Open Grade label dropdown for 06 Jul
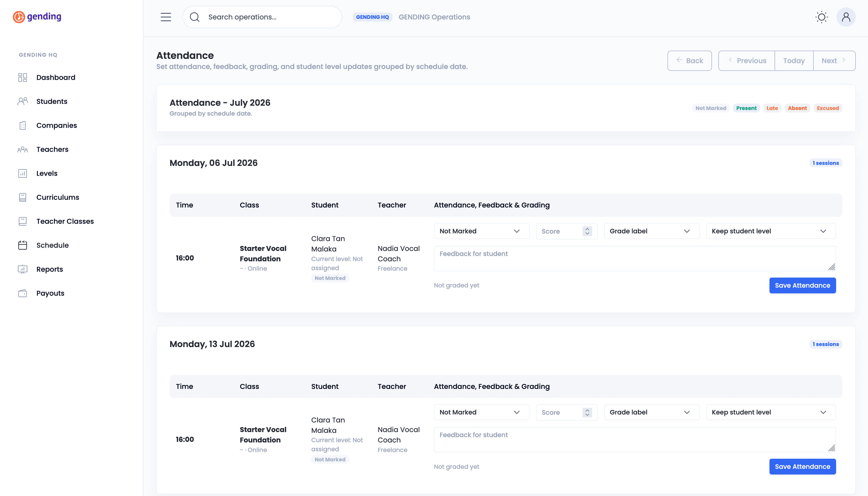The width and height of the screenshot is (868, 496). [652, 231]
